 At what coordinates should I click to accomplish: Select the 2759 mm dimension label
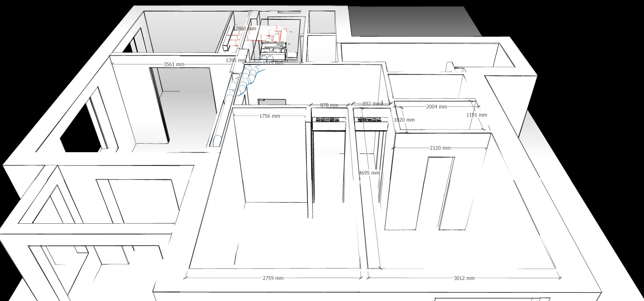click(273, 278)
